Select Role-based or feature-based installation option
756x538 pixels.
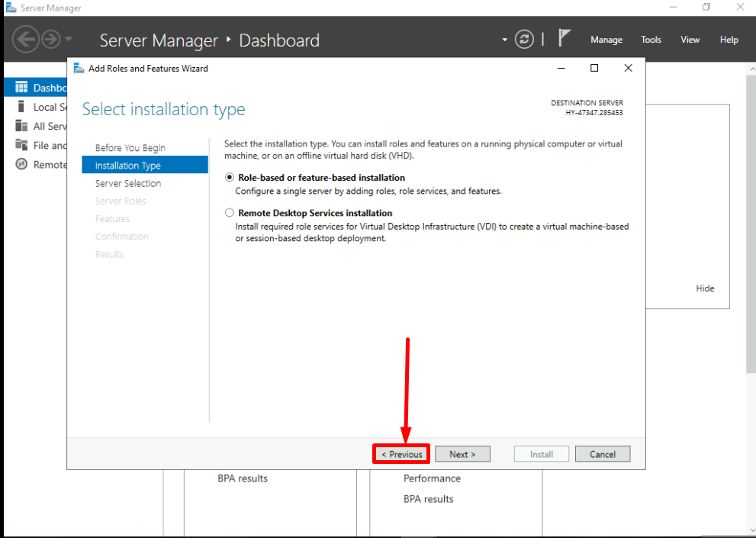click(230, 178)
